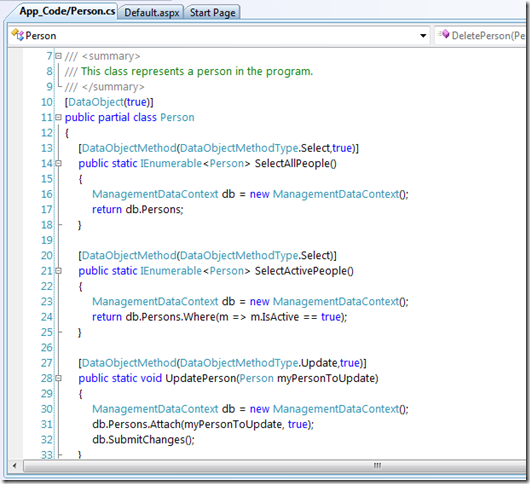The height and width of the screenshot is (484, 530).
Task: Click the SelectAllPeople() method name
Action: click(296, 163)
